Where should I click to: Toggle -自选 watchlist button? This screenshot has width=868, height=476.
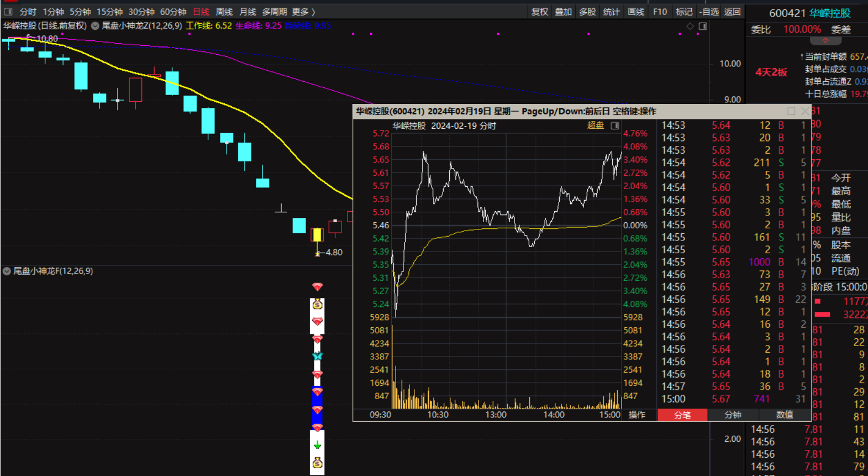(x=708, y=12)
